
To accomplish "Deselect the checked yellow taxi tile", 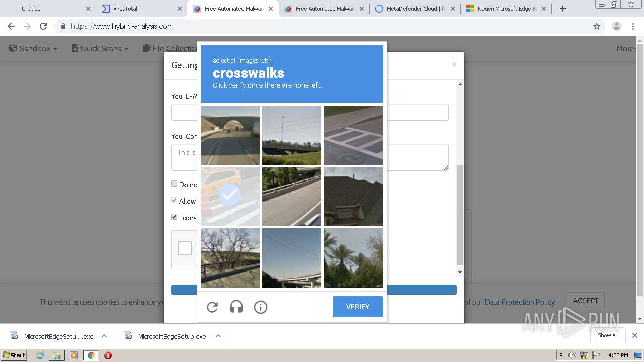I will click(x=230, y=197).
